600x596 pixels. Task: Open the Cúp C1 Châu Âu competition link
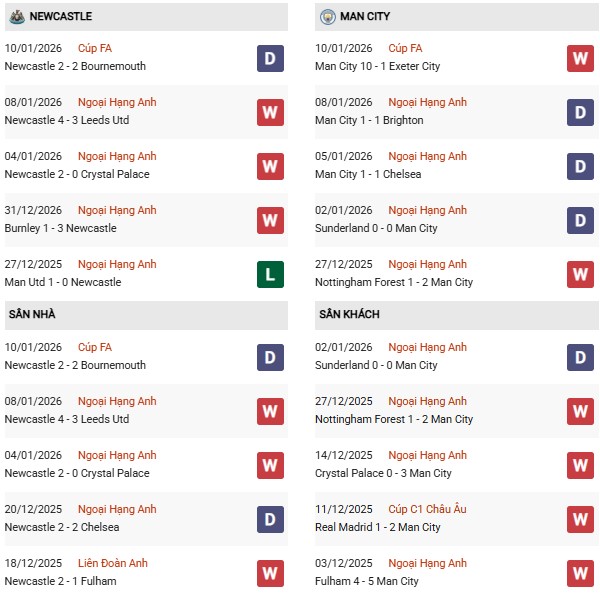[428, 509]
